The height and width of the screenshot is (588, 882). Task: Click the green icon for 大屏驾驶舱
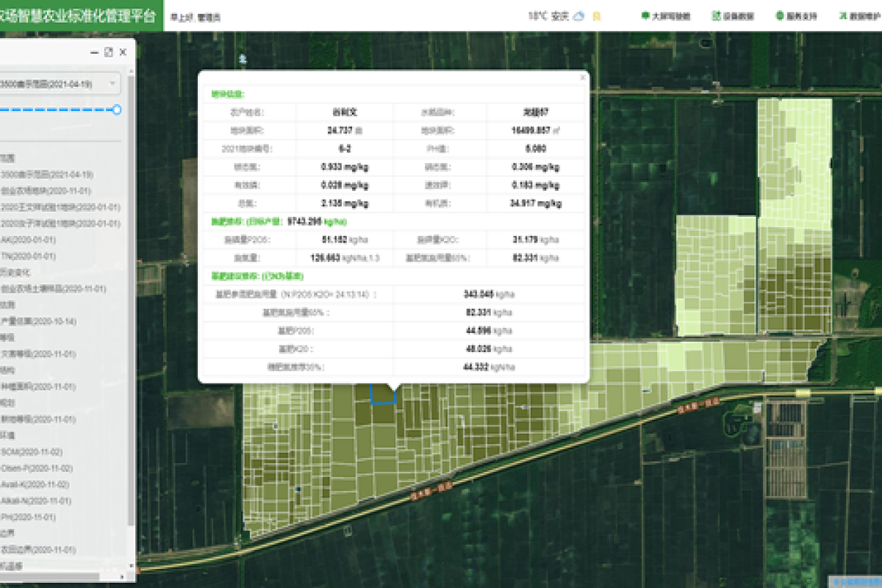[645, 16]
